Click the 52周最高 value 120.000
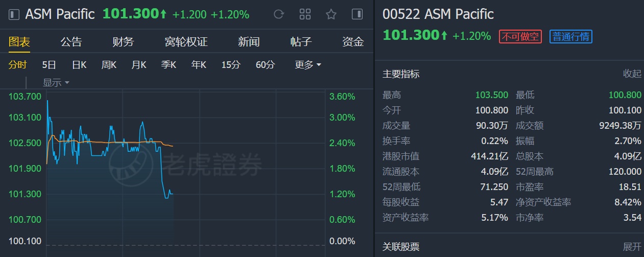Screen dimensions: 644x257 pyautogui.click(x=625, y=172)
